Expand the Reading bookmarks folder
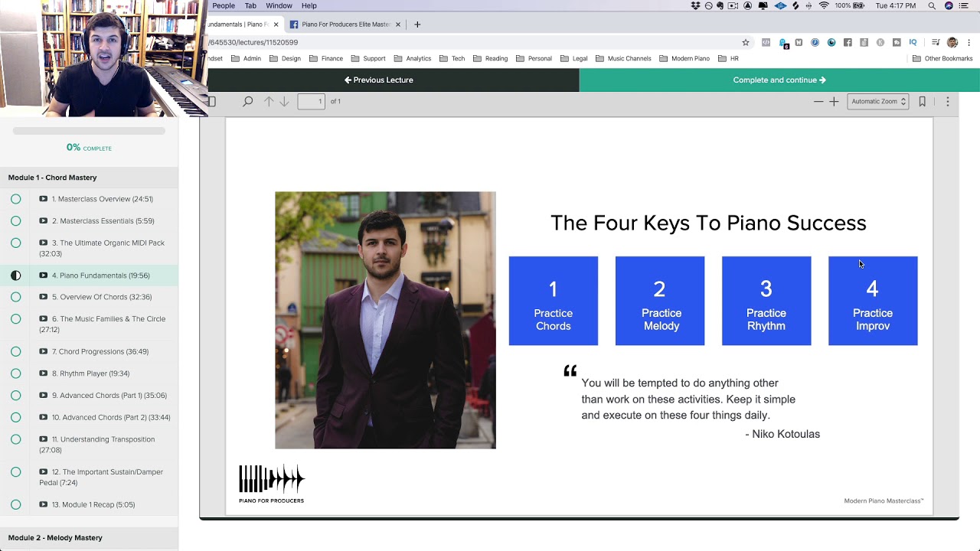Screen dimensions: 980x551 [x=490, y=58]
